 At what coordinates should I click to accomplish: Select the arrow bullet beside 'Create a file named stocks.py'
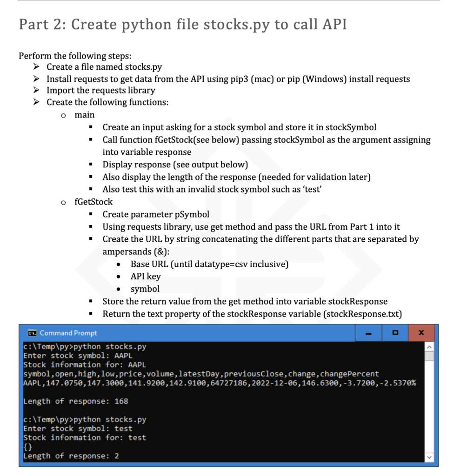click(x=36, y=67)
